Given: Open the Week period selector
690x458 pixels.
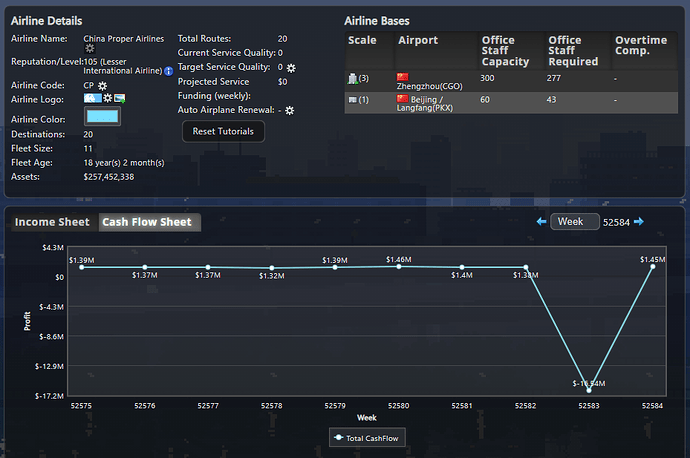Looking at the screenshot, I should tap(575, 222).
